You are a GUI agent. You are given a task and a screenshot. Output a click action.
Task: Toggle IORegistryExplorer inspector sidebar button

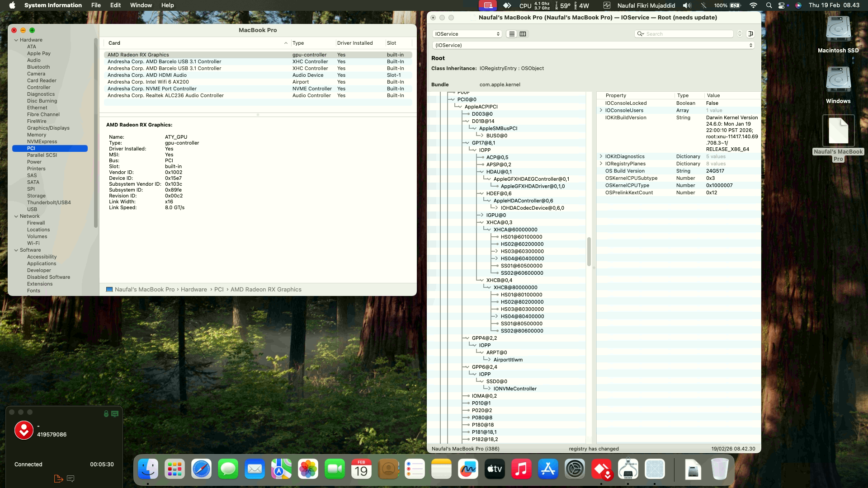point(750,34)
